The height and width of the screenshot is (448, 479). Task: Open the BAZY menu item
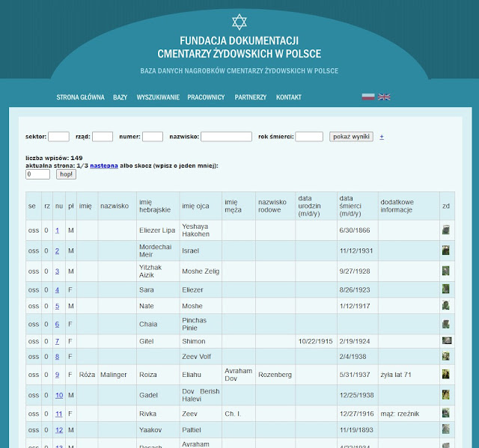(x=120, y=97)
